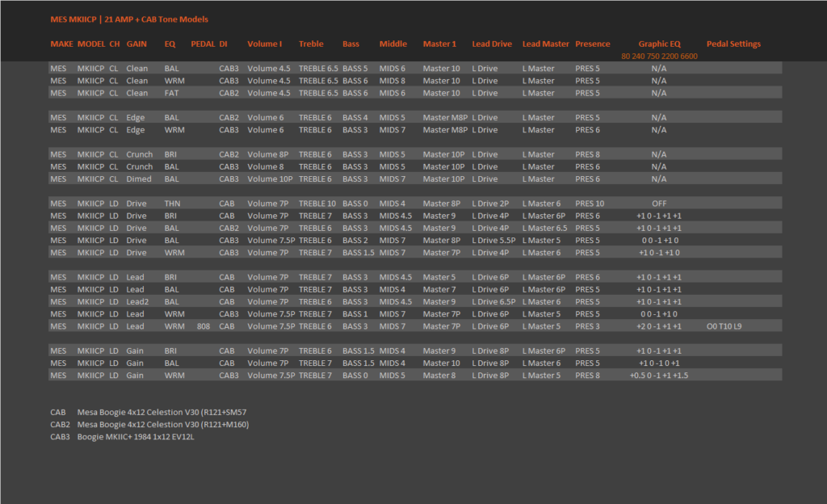827x504 pixels.
Task: Select the Presence column header
Action: (592, 44)
